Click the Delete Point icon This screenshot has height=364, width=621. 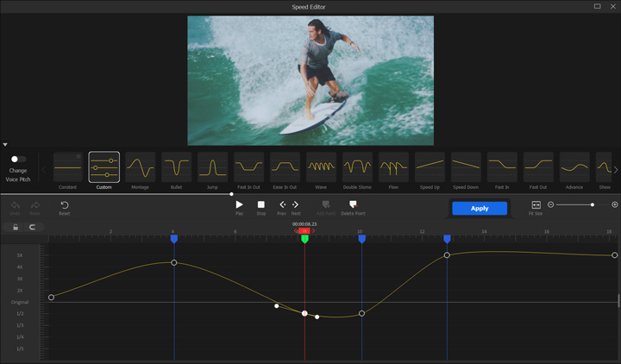coord(352,205)
